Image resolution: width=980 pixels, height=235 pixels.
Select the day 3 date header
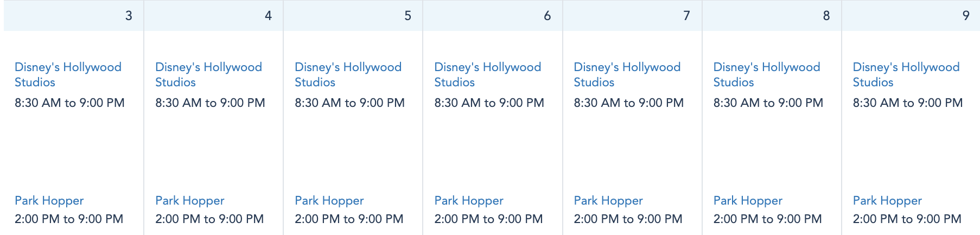click(x=129, y=16)
